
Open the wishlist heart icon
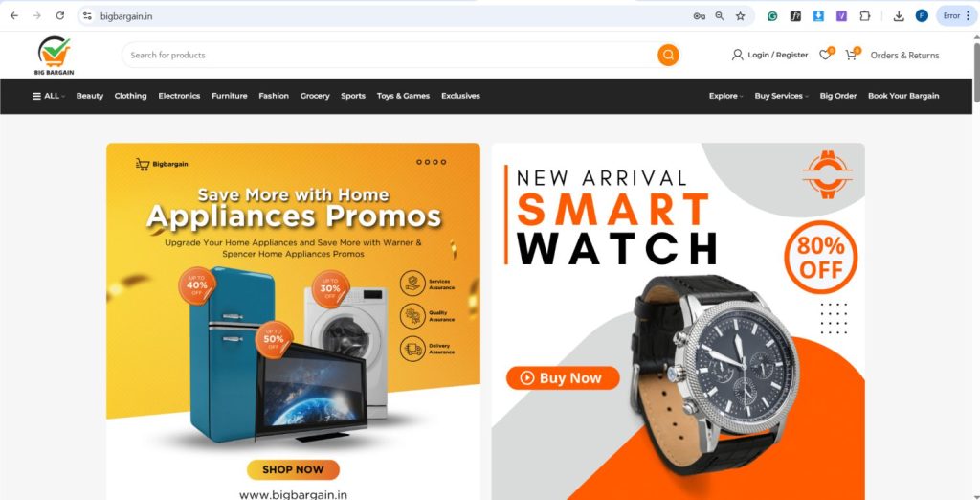(x=826, y=55)
